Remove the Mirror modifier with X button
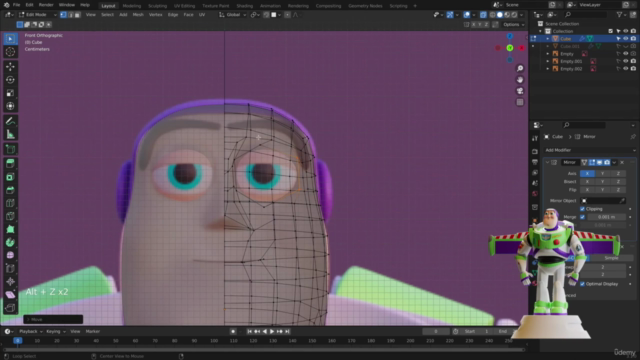Viewport: 640px width, 360px height. (x=622, y=162)
